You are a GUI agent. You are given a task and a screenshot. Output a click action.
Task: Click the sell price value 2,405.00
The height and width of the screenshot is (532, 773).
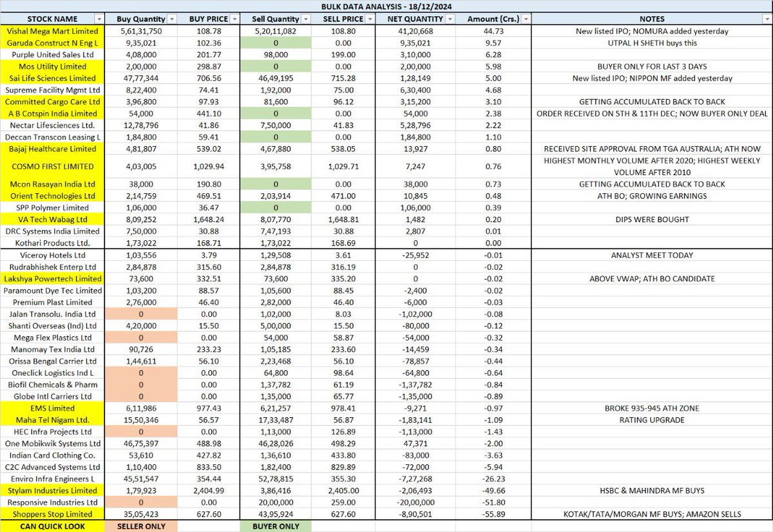click(x=343, y=491)
